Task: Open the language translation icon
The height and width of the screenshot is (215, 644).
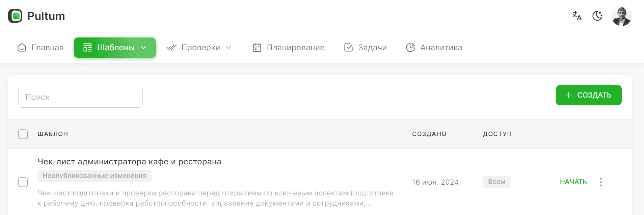Action: [x=577, y=16]
